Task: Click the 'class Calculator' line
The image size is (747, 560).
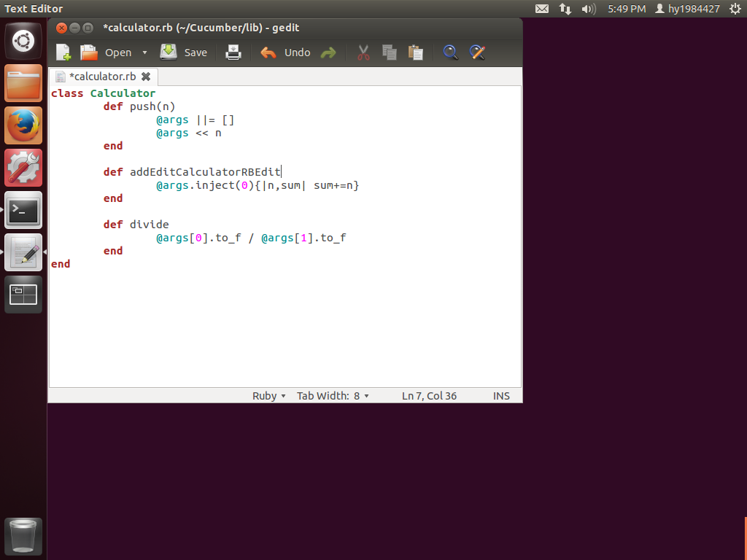Action: pos(104,93)
